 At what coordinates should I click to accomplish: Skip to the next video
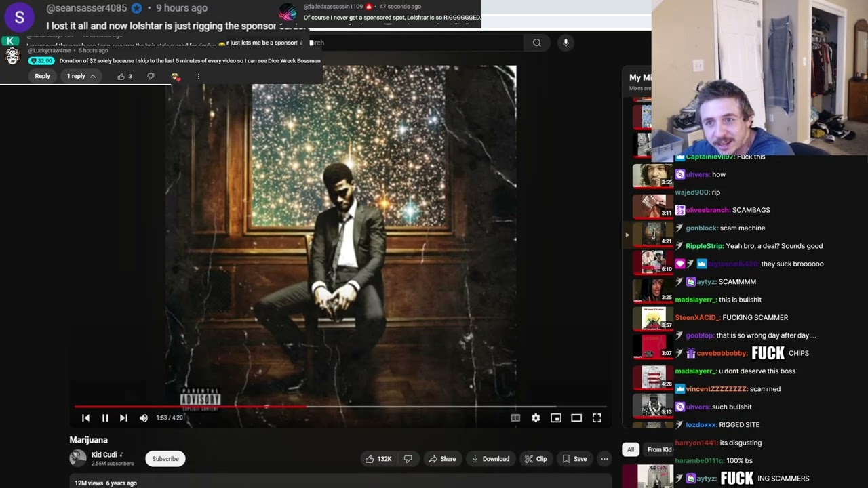(123, 418)
